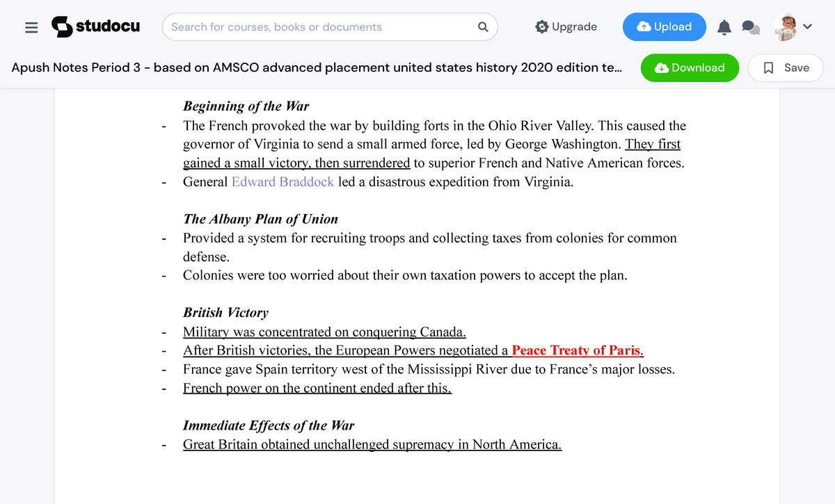Screen dimensions: 835x504
Task: Click the document title text
Action: (317, 67)
